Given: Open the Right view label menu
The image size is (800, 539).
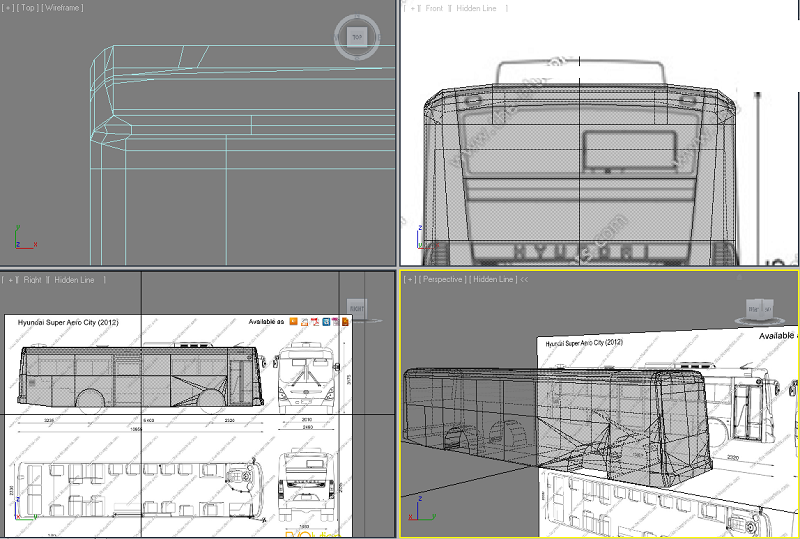Looking at the screenshot, I should [33, 280].
